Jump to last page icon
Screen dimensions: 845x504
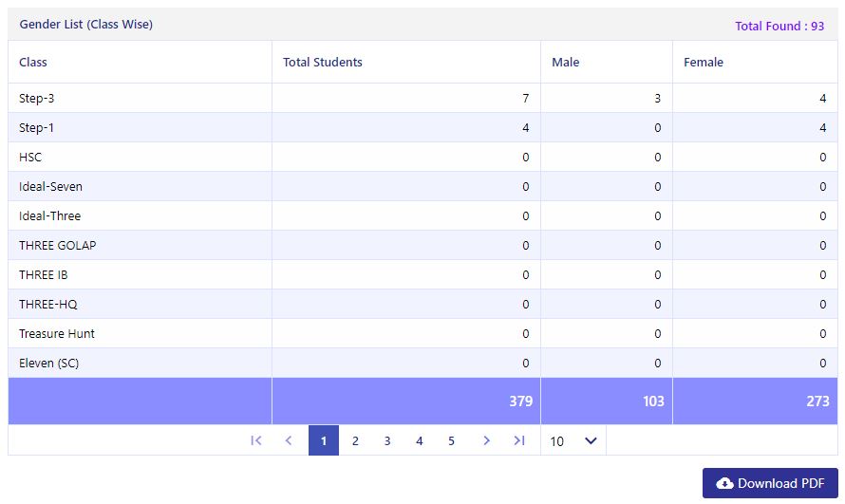click(519, 440)
